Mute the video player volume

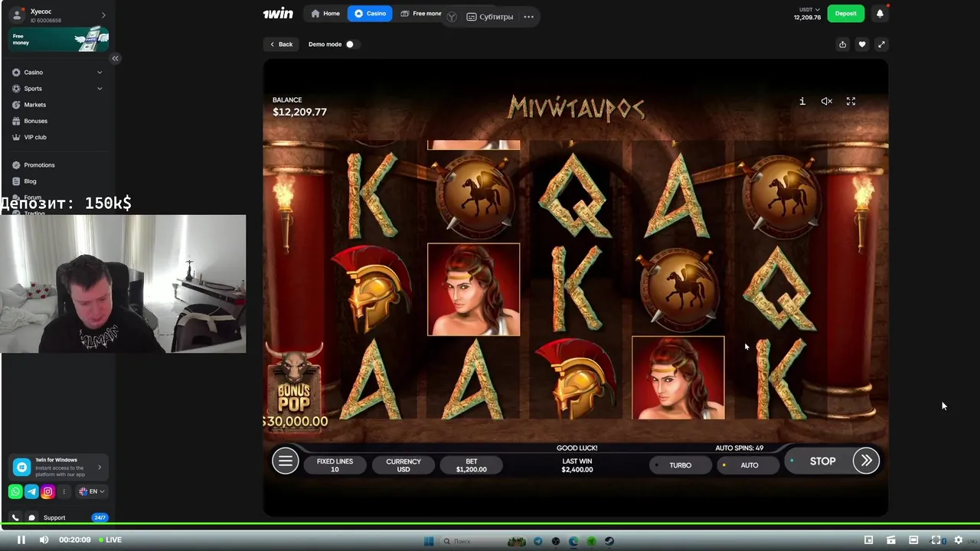44,540
